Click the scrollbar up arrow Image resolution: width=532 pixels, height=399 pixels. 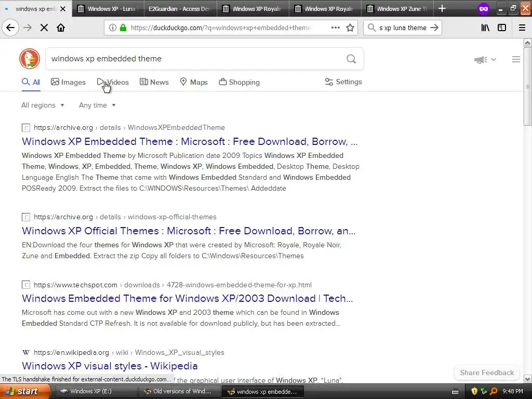[527, 43]
